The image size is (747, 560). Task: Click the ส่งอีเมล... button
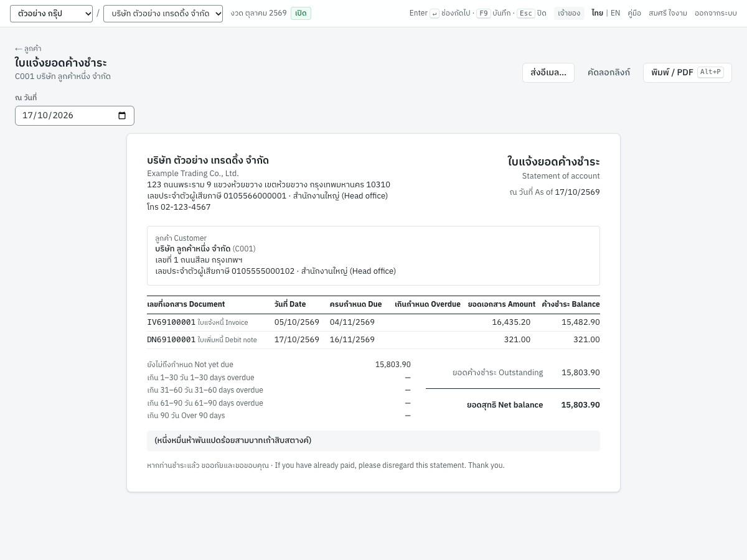coord(548,73)
